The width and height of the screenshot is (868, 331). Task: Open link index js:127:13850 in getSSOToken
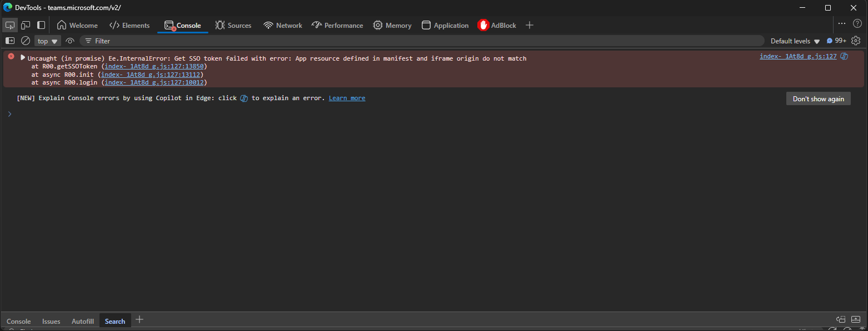tap(154, 66)
